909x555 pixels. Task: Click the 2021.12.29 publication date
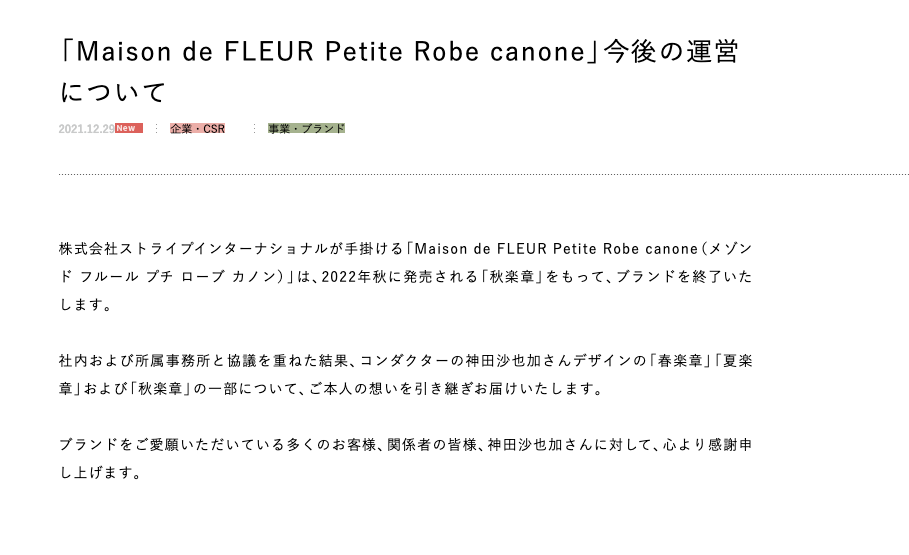(86, 129)
